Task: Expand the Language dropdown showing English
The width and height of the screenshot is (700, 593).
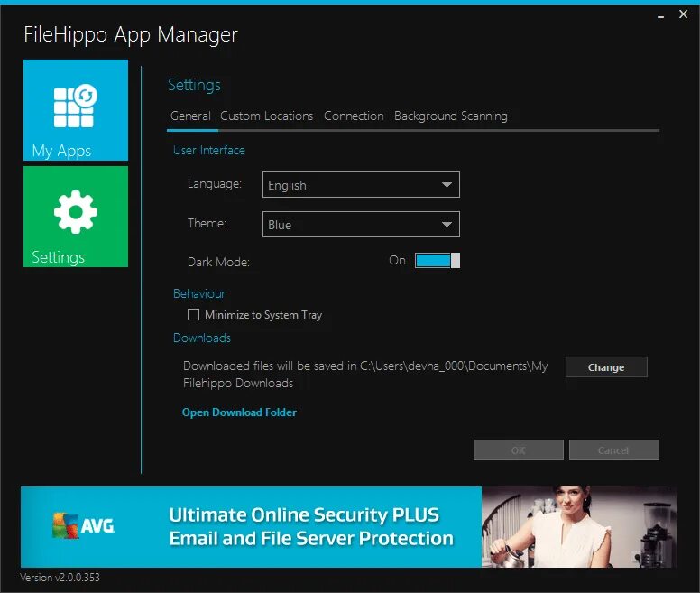Action: click(x=361, y=185)
